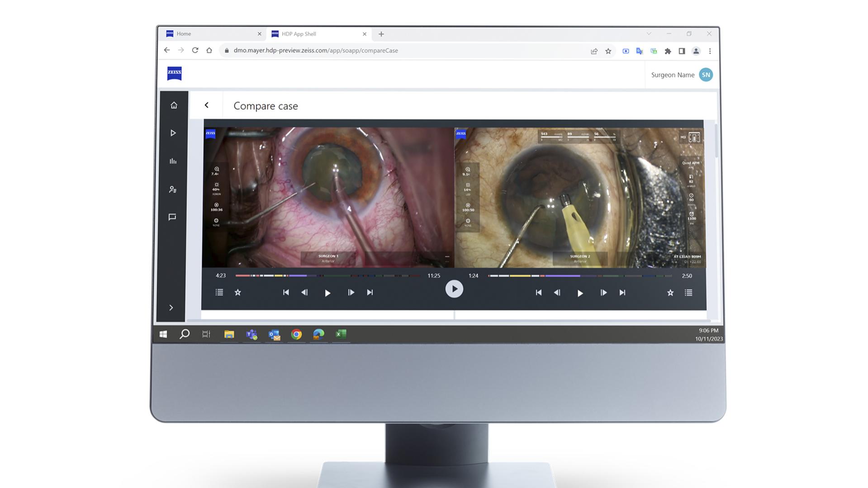Screen dimensions: 868x488
Task: Open the comments chat sidebar icon
Action: (x=172, y=217)
